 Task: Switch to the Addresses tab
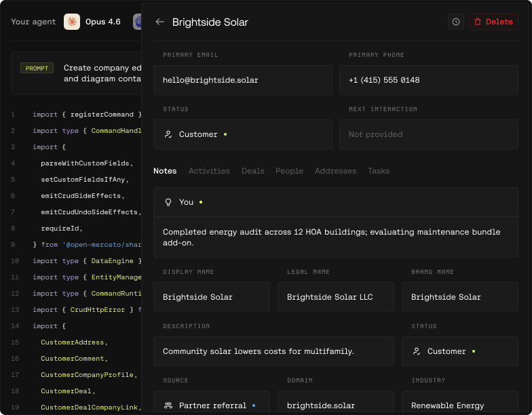[335, 171]
